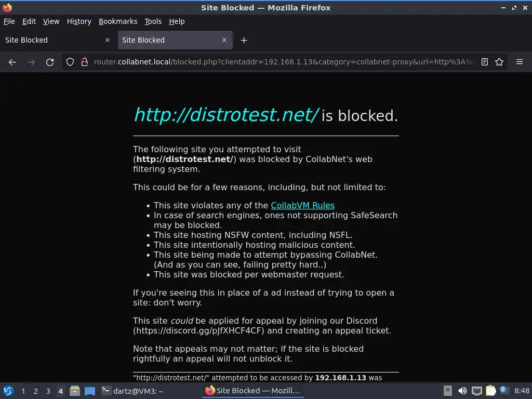Open the taskbar start menu icon
532x399 pixels.
point(8,391)
